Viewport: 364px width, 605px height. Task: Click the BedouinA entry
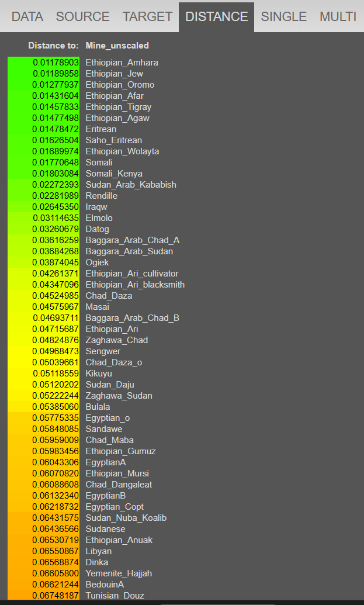(105, 585)
